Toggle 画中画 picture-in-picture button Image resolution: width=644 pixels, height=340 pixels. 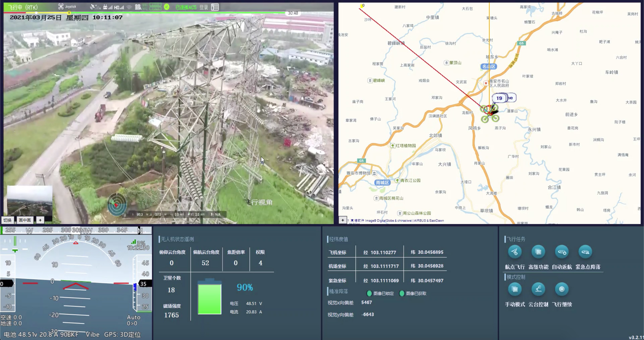pyautogui.click(x=25, y=220)
